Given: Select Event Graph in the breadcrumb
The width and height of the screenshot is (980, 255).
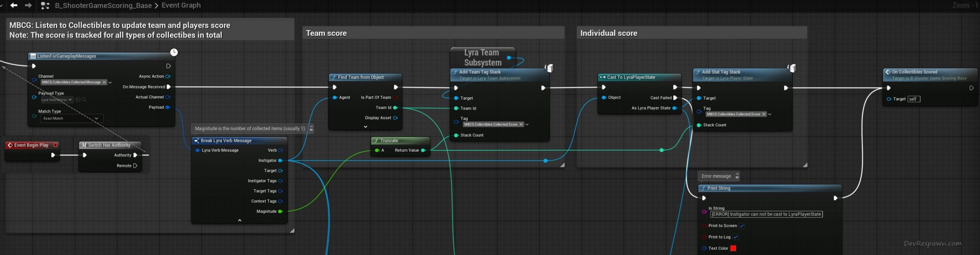Looking at the screenshot, I should pyautogui.click(x=181, y=5).
